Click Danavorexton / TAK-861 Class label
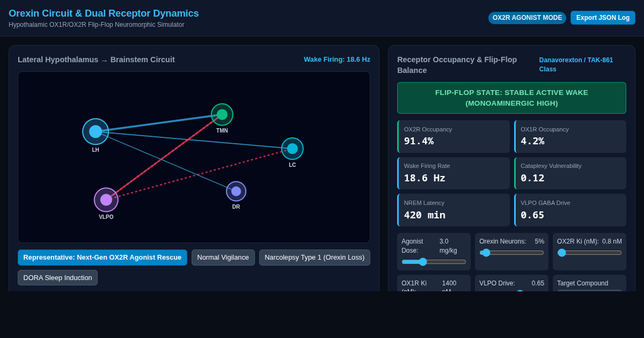Image resolution: width=644 pixels, height=338 pixels. [x=576, y=64]
